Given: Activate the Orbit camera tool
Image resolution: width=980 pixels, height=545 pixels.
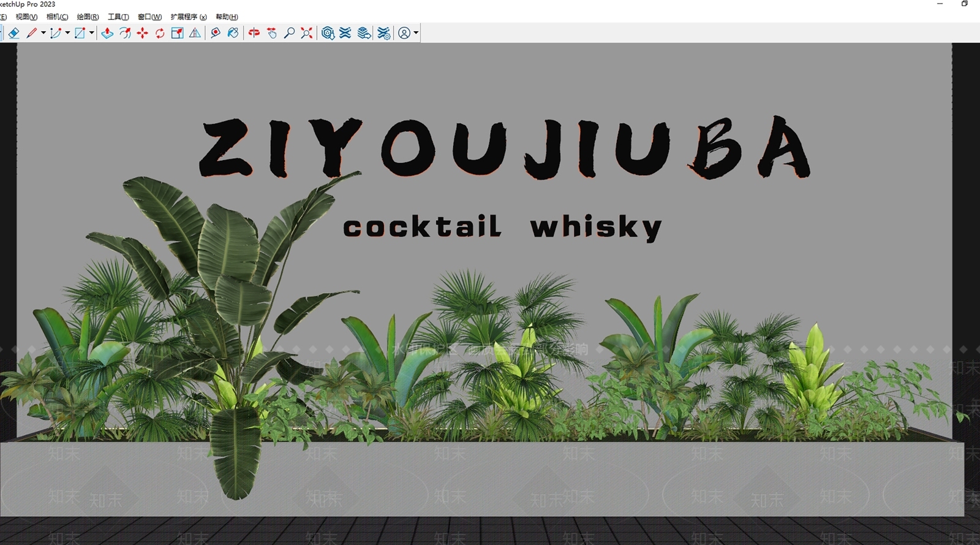Looking at the screenshot, I should click(254, 33).
